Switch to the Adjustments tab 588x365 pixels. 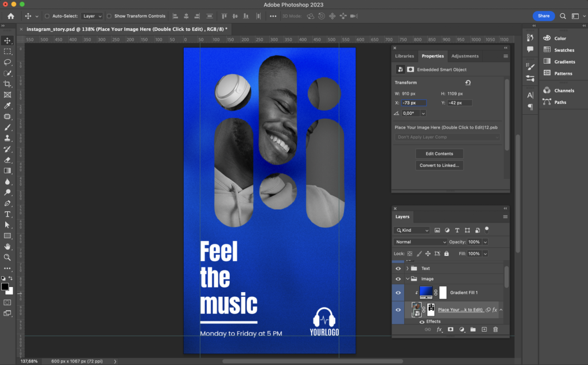(x=465, y=56)
